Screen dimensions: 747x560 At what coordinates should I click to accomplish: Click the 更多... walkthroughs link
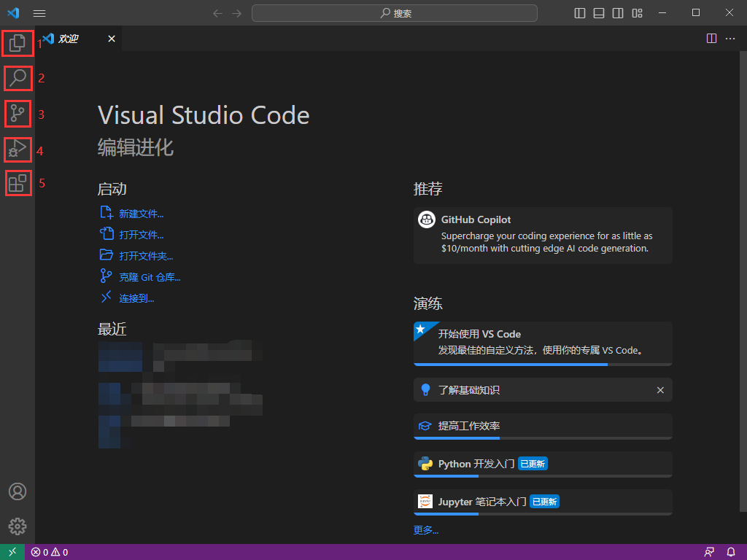tap(426, 530)
